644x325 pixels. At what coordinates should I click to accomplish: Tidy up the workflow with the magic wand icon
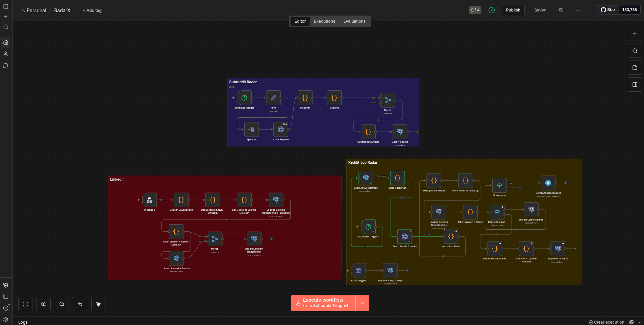[98, 304]
